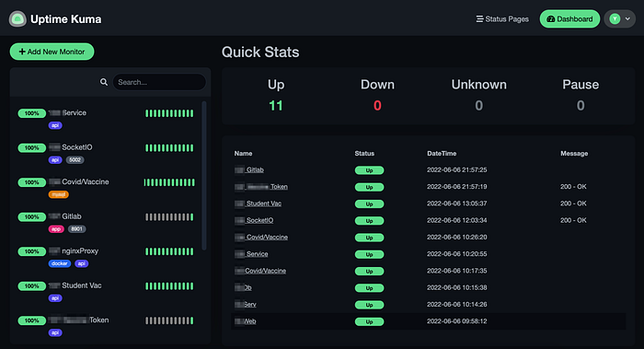Click the api tag under SocketIO
The width and height of the screenshot is (644, 349).
[x=55, y=160]
